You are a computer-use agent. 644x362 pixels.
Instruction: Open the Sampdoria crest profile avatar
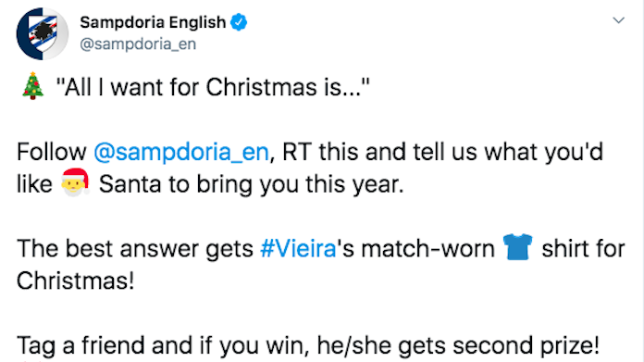(x=43, y=33)
